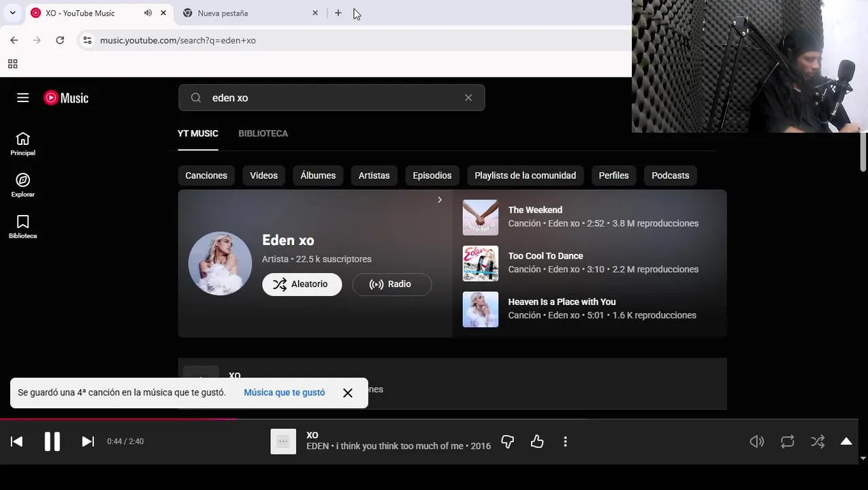868x490 pixels.
Task: Close the XO - YouTube Music tab
Action: click(163, 13)
